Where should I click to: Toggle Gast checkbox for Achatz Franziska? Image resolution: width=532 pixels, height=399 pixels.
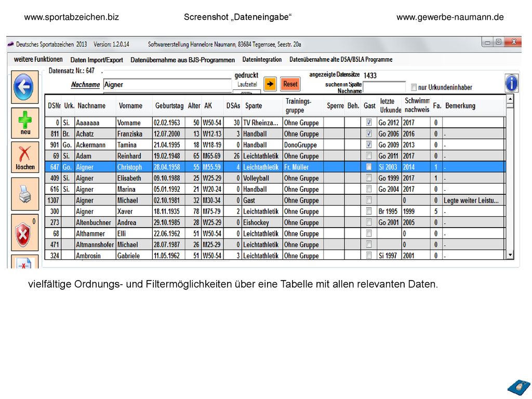(x=369, y=134)
